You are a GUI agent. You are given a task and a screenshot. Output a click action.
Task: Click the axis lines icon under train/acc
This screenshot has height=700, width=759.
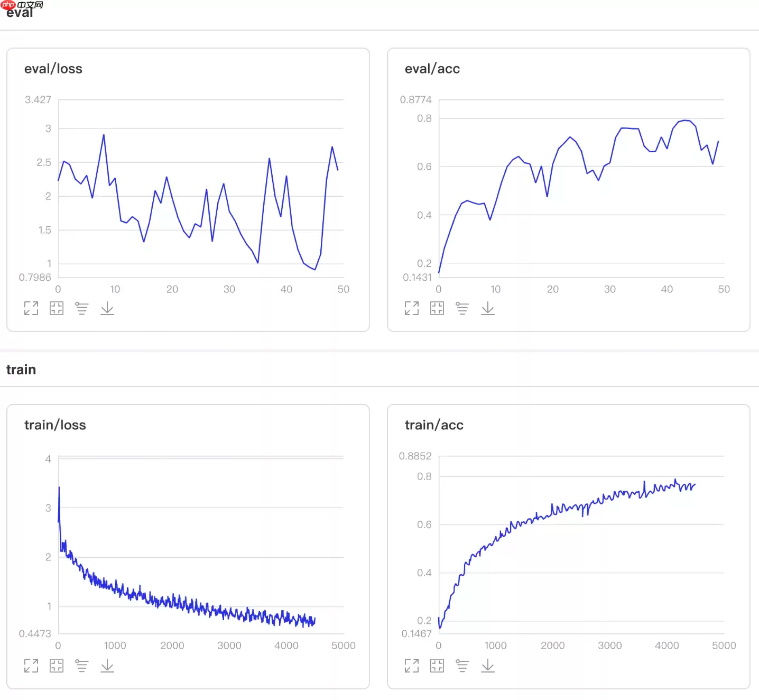coord(462,666)
